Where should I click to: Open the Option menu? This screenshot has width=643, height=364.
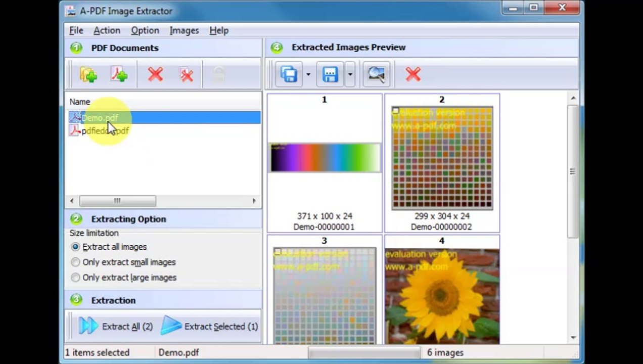click(x=145, y=30)
